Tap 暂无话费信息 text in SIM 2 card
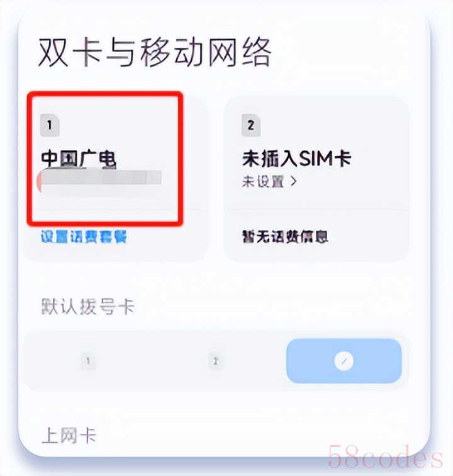 tap(285, 237)
